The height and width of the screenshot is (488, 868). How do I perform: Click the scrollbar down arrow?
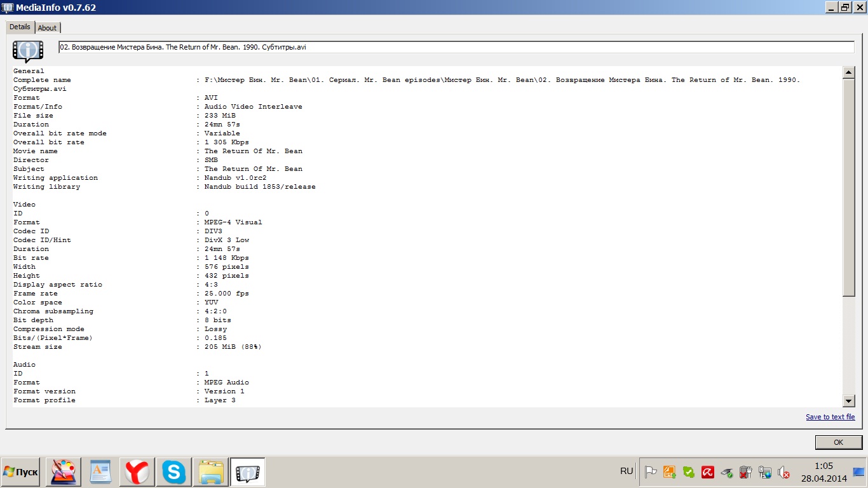[x=848, y=400]
